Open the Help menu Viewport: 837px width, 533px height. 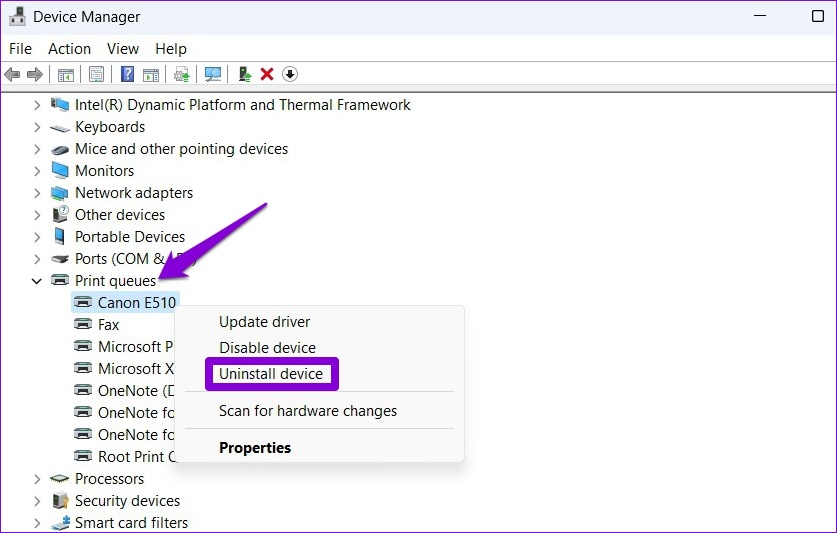[171, 49]
